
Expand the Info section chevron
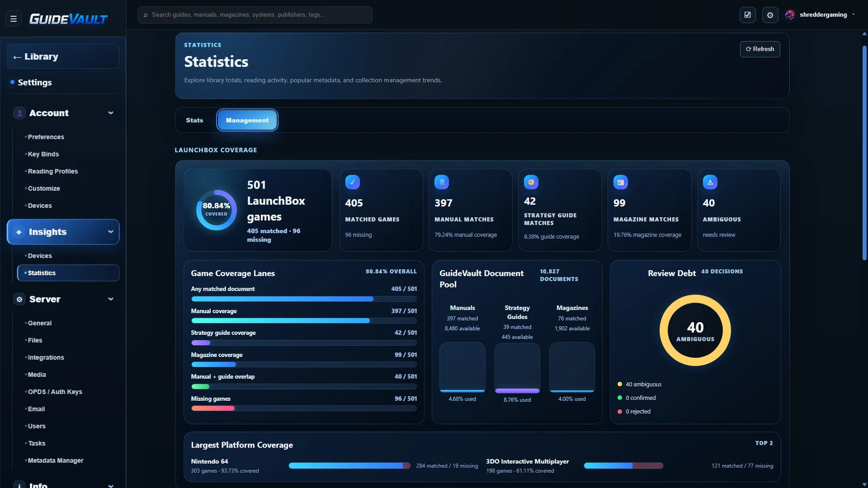tap(111, 485)
